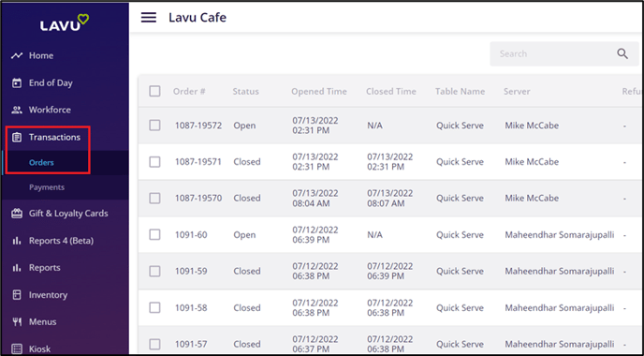Click the Inventory icon in the sidebar
The width and height of the screenshot is (644, 356).
pos(17,295)
